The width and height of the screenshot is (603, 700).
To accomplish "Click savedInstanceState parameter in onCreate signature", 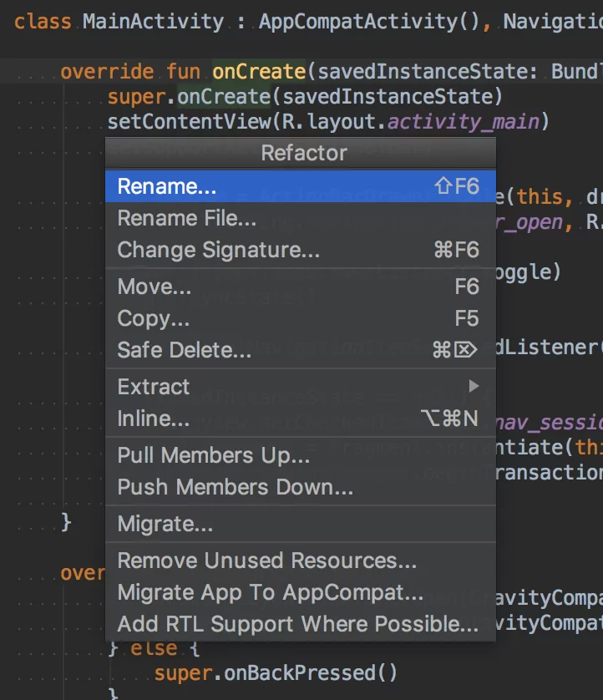I will 423,72.
